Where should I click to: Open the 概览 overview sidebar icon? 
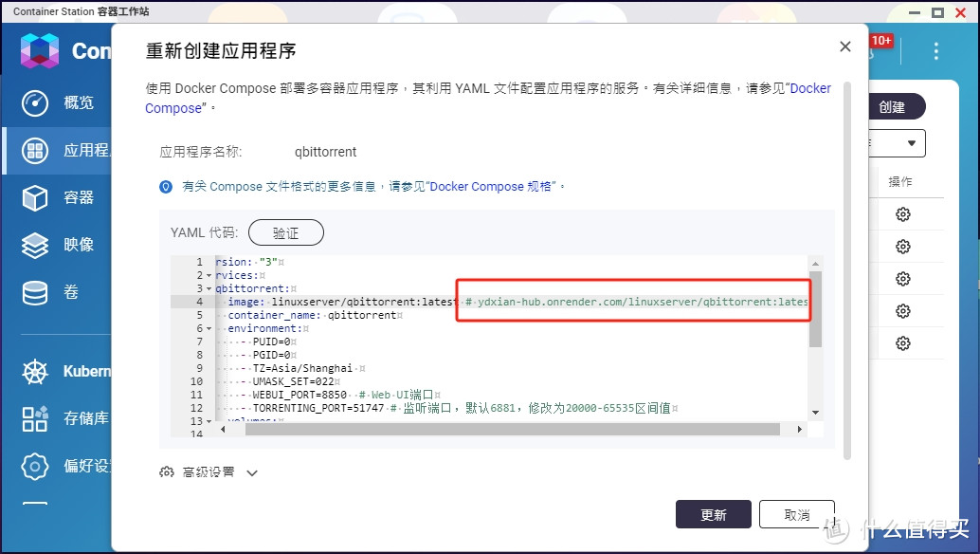point(34,102)
